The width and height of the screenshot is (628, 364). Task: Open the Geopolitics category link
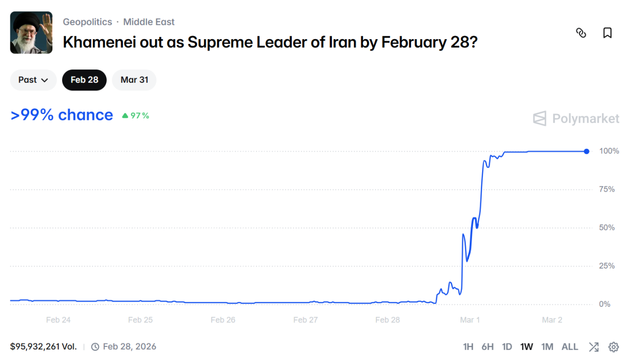pos(87,22)
